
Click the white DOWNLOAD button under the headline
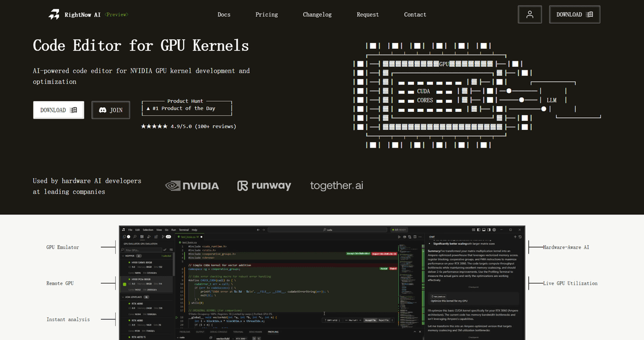coord(58,110)
